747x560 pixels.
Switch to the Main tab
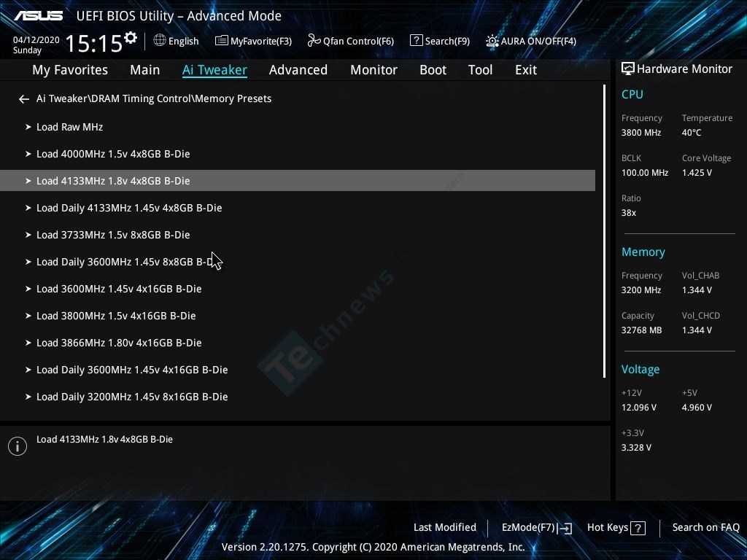145,70
